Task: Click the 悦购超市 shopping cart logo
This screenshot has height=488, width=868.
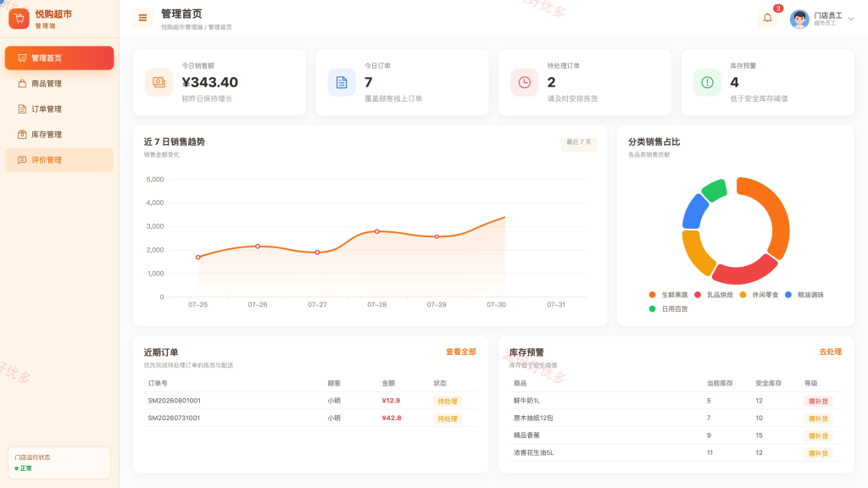Action: click(x=19, y=19)
